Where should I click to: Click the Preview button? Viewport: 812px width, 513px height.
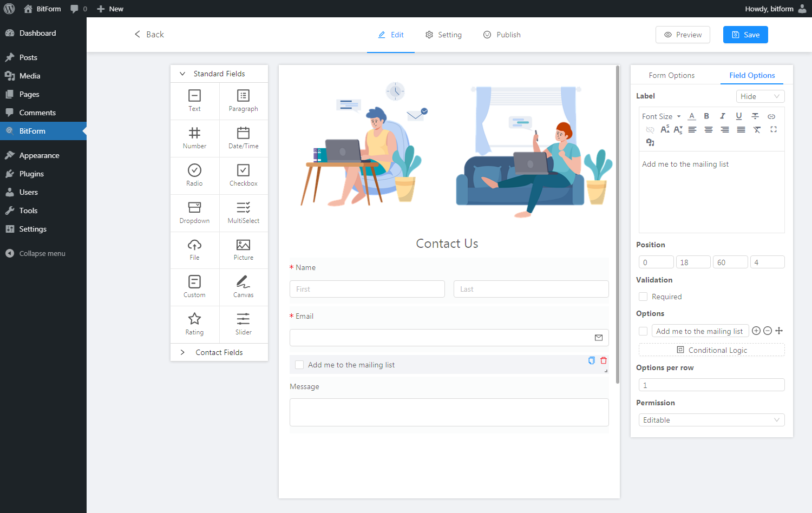683,35
